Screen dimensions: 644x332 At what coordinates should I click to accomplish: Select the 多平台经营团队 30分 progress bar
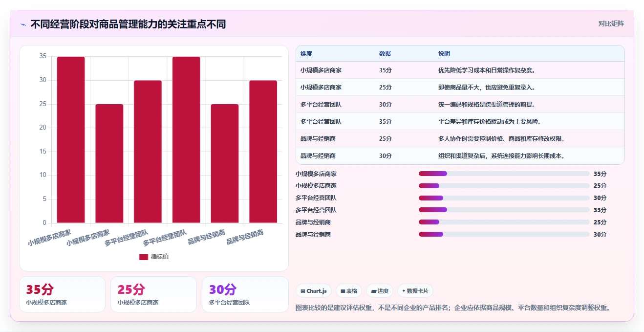click(x=504, y=198)
